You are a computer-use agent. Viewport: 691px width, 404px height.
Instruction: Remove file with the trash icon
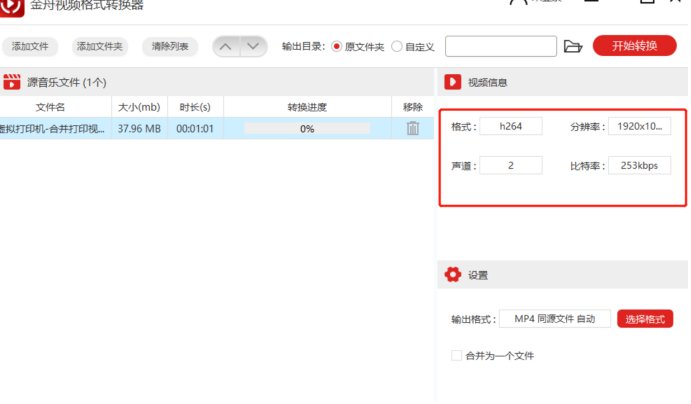[x=412, y=128]
